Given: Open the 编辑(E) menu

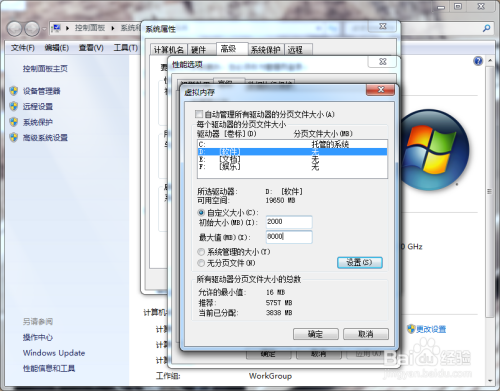Looking at the screenshot, I should pos(57,48).
